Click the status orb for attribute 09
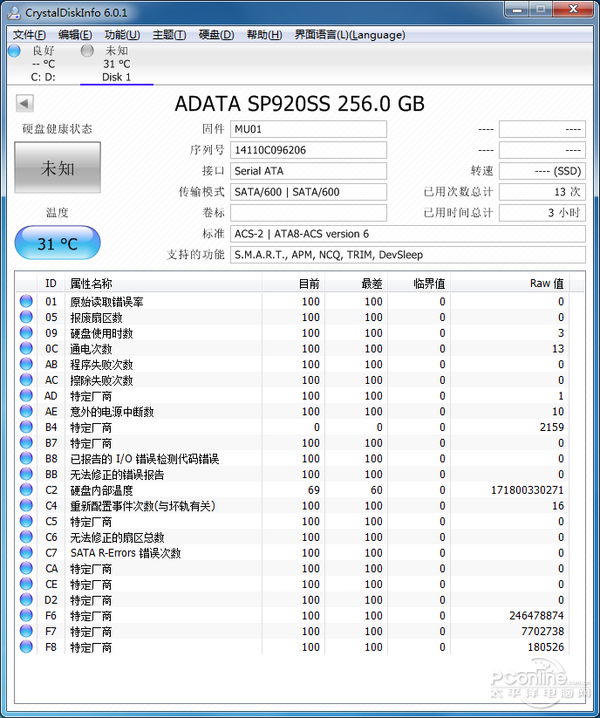Image resolution: width=600 pixels, height=718 pixels. pos(26,333)
